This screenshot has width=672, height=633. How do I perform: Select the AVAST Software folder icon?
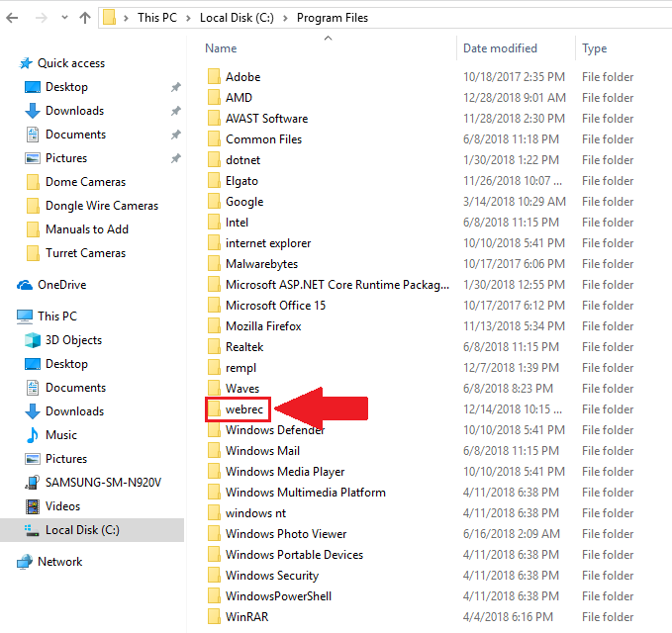(214, 119)
